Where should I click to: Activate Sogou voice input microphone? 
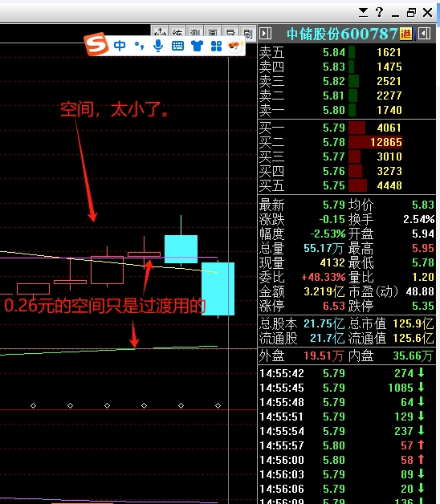158,46
